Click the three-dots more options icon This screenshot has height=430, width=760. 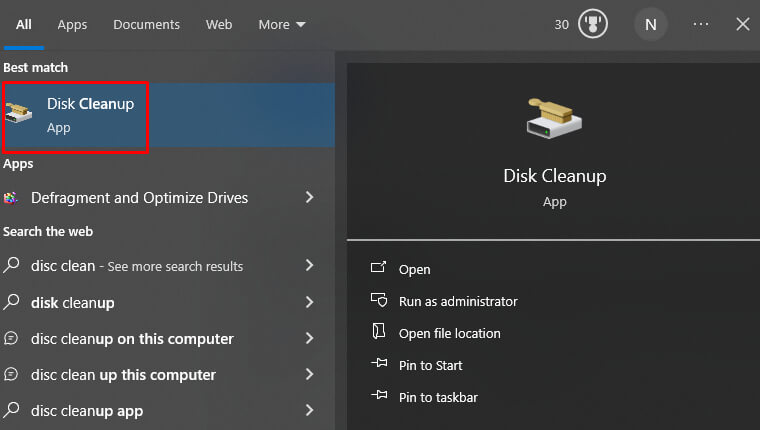[x=700, y=25]
